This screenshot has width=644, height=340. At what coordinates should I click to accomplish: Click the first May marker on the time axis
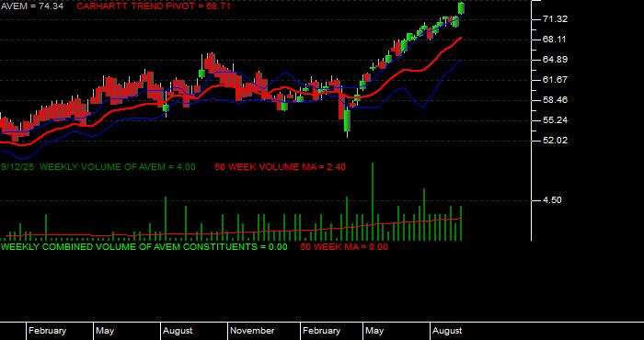[x=105, y=331]
